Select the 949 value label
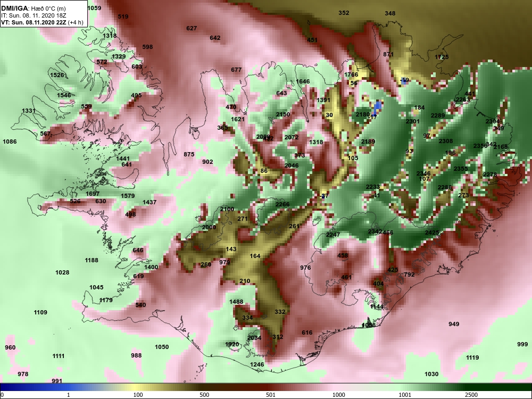The height and width of the screenshot is (399, 532). point(454,324)
